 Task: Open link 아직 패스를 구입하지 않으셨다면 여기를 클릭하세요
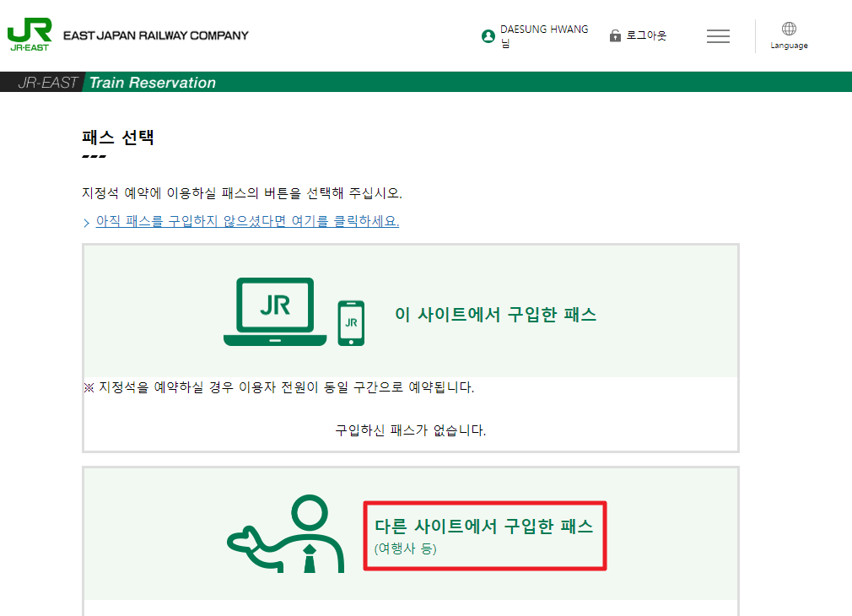point(247,221)
